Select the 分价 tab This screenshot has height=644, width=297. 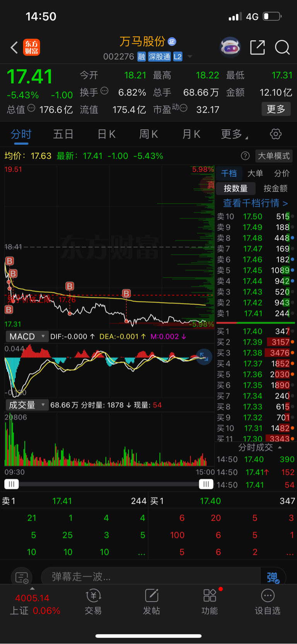[x=282, y=173]
